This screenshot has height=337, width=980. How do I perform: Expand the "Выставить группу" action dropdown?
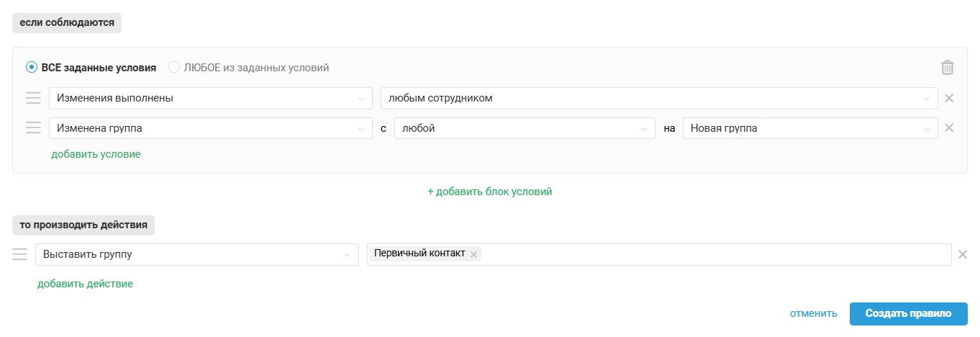point(196,254)
